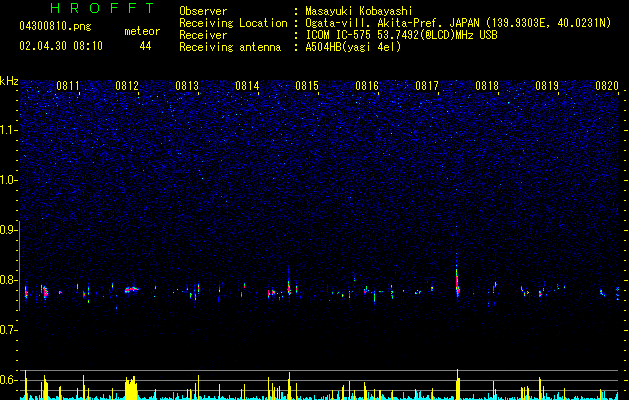
Task: Click the Receiving antenna label
Action: click(230, 47)
